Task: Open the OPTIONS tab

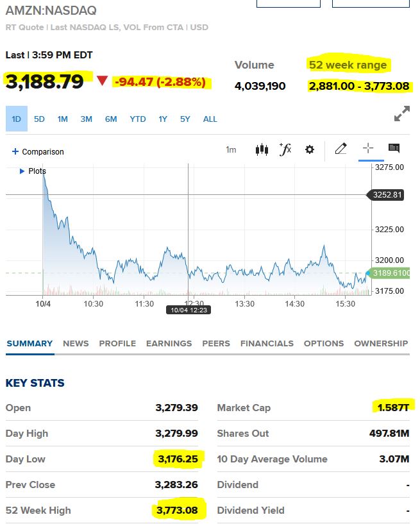Action: point(324,343)
